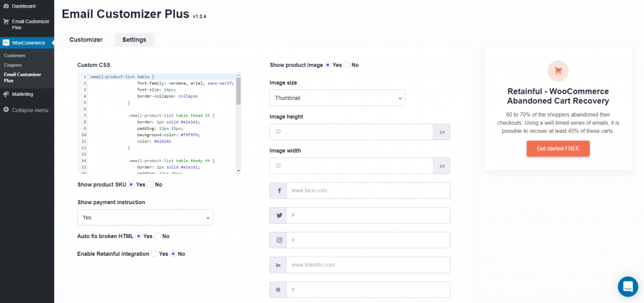This screenshot has height=303, width=644.
Task: Switch to the Customizer tab
Action: point(86,40)
